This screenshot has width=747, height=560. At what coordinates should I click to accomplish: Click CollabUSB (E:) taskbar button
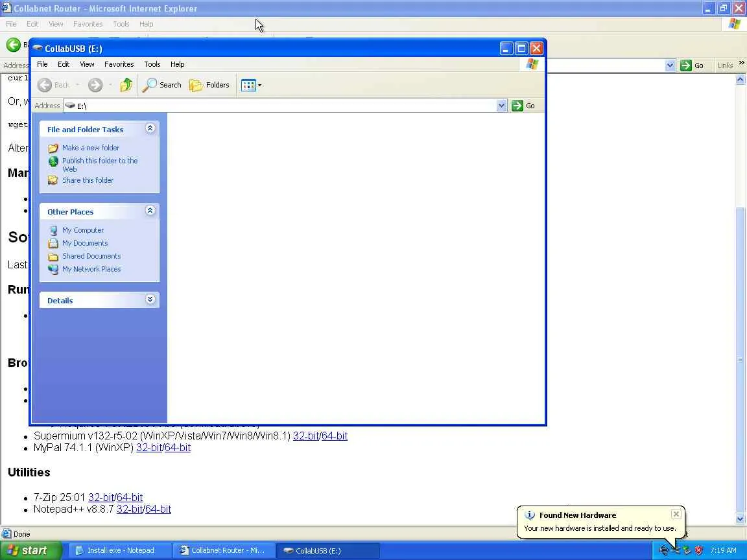coord(327,550)
